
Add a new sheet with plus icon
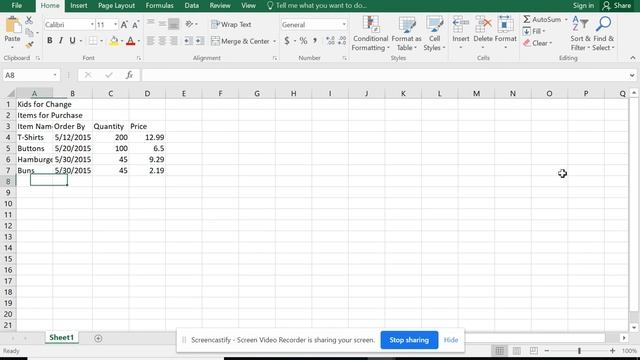pyautogui.click(x=98, y=338)
